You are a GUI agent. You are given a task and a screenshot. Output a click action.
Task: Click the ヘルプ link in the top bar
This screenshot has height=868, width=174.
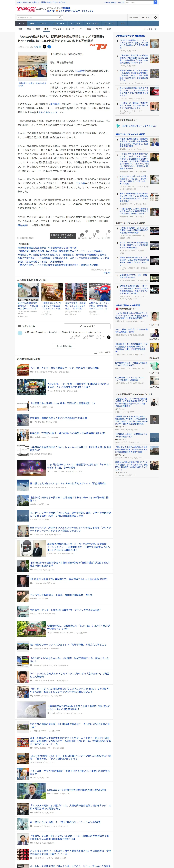click(x=121, y=2)
